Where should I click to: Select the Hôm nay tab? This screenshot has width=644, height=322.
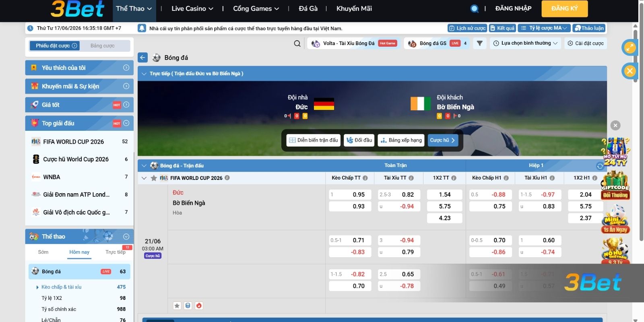point(79,252)
